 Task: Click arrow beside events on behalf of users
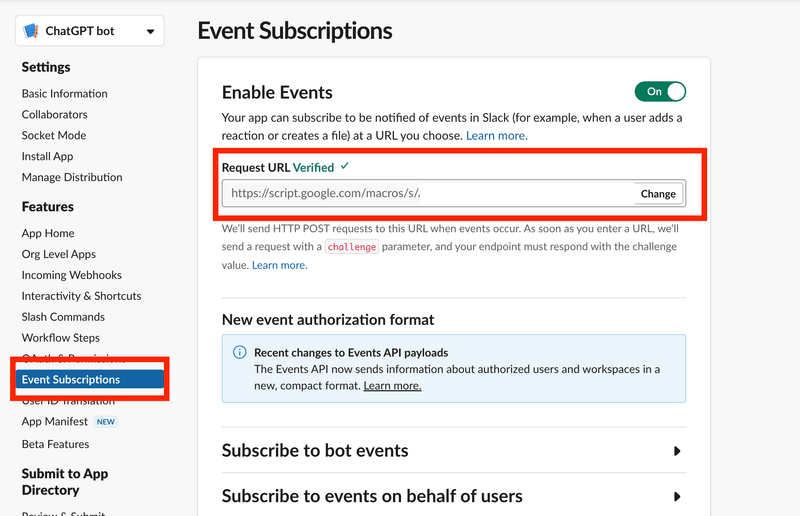677,497
